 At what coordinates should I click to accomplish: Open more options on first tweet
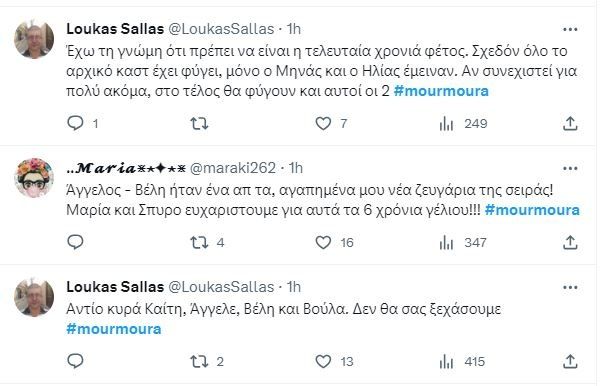[x=570, y=29]
